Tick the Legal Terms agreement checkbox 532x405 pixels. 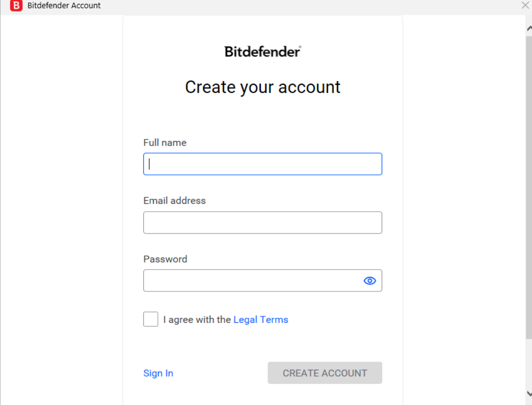(151, 319)
